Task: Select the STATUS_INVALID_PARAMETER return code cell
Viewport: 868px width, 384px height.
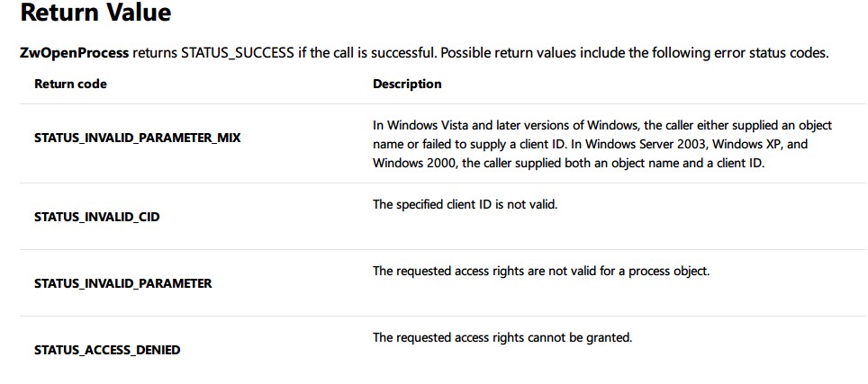Action: tap(122, 283)
